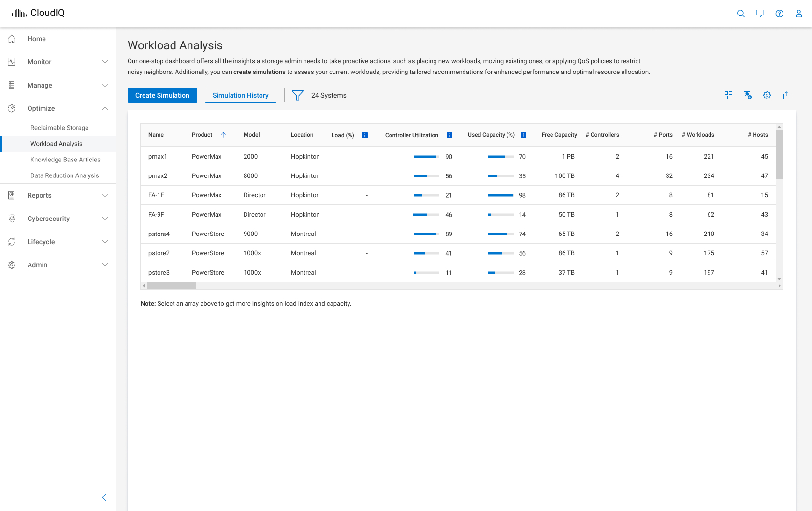This screenshot has width=812, height=511.
Task: Click the Reports sidebar icon
Action: pyautogui.click(x=12, y=195)
